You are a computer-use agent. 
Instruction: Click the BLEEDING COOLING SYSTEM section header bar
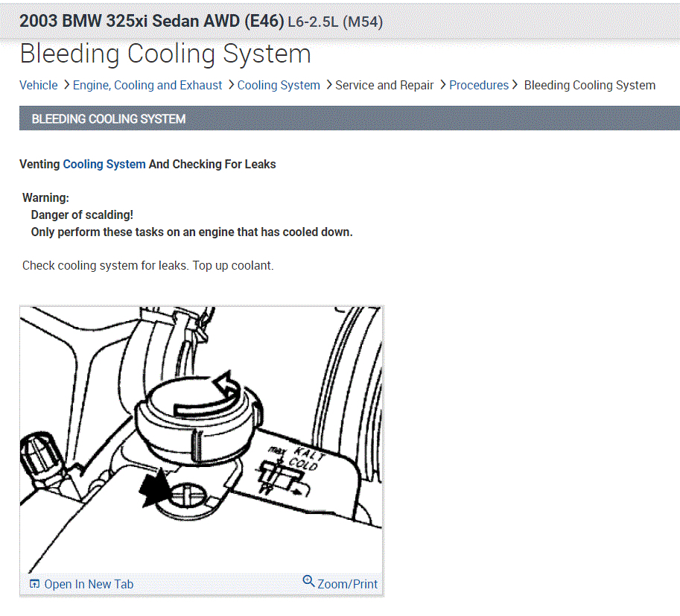tap(349, 118)
